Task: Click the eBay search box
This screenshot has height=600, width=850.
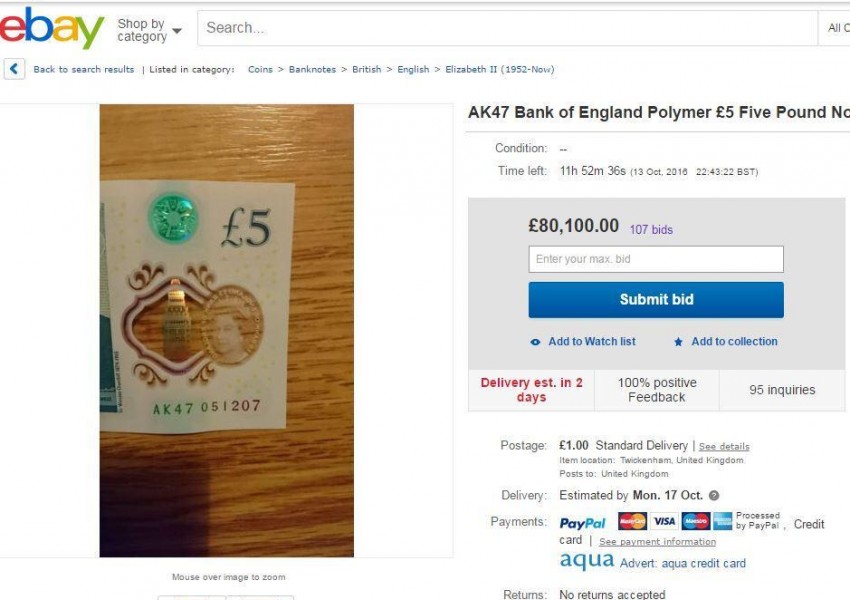Action: 506,28
